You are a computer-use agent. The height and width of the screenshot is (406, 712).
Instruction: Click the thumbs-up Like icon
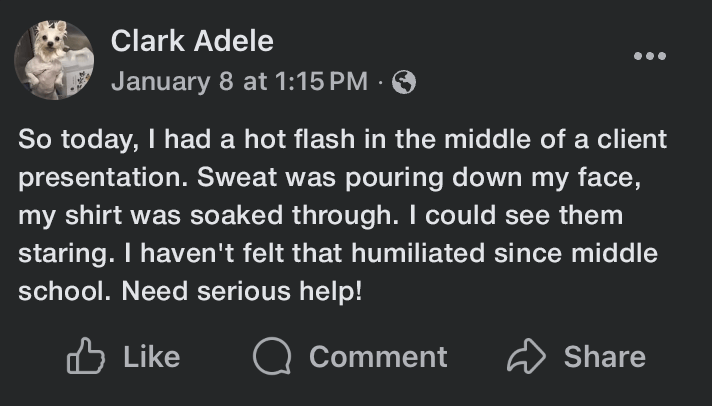click(85, 357)
